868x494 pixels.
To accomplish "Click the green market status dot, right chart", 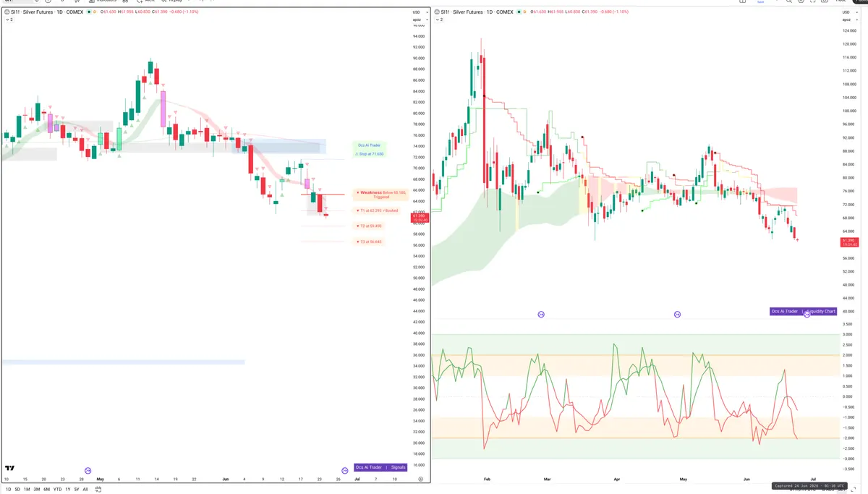I will click(520, 12).
